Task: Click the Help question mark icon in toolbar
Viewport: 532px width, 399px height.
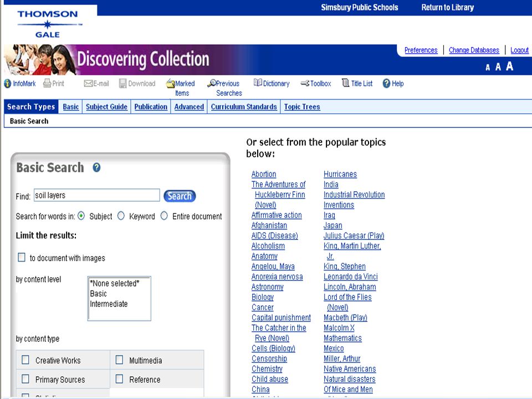Action: 386,84
